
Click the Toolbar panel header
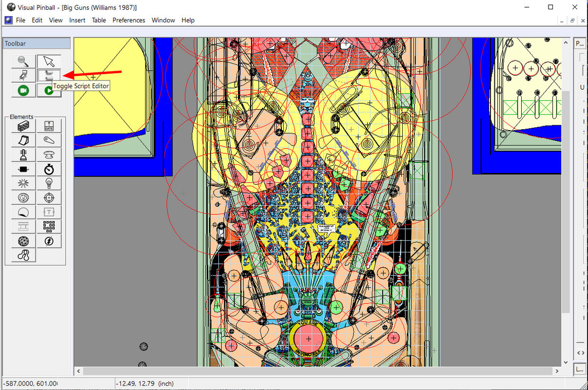coord(37,43)
